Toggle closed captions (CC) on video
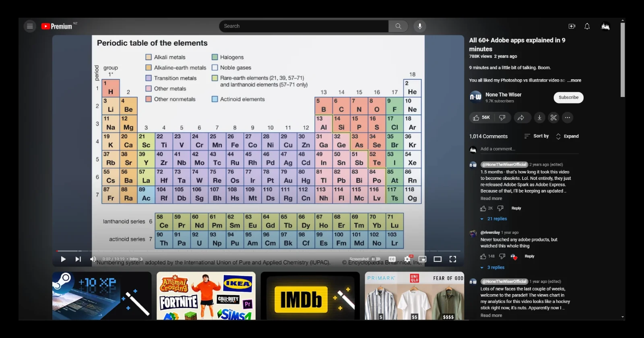 pyautogui.click(x=392, y=259)
